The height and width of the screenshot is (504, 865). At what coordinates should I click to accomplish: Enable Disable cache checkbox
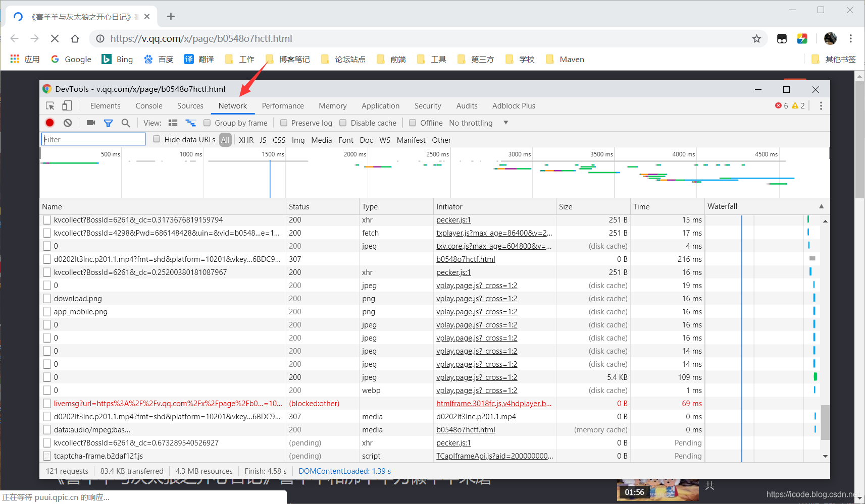coord(343,123)
